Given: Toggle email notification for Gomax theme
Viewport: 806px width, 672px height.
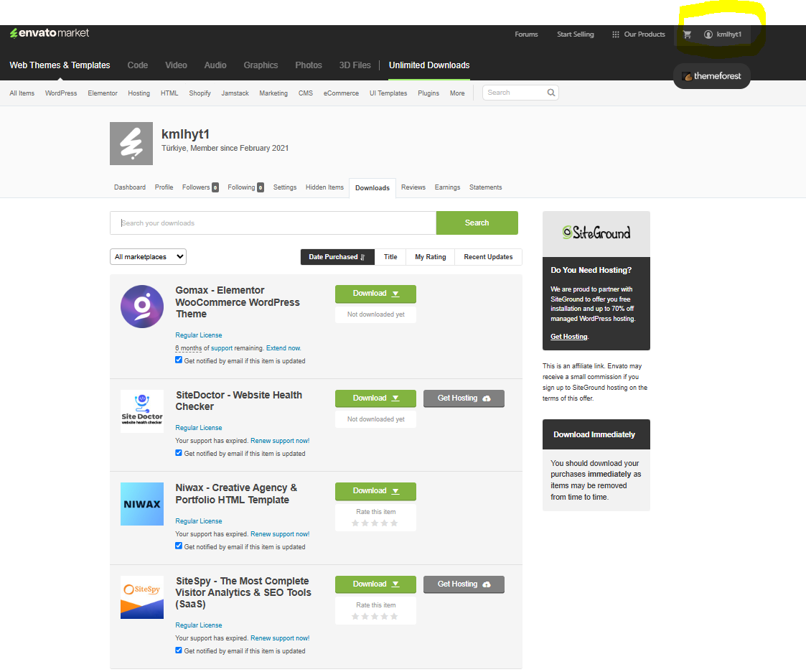Looking at the screenshot, I should point(179,360).
